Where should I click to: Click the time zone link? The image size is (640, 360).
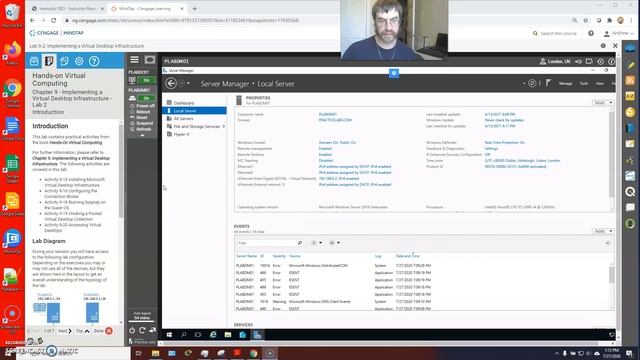point(522,160)
